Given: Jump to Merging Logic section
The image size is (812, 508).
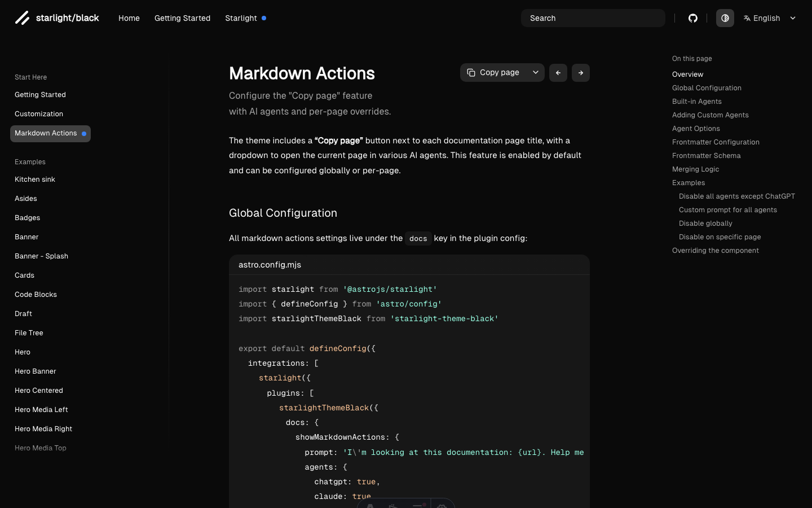Looking at the screenshot, I should 695,169.
